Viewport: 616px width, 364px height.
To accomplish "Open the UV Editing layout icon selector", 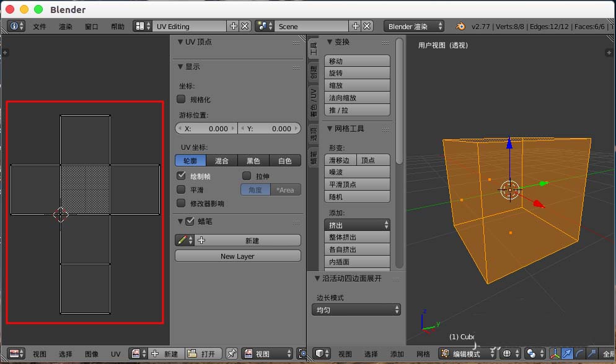I will point(141,26).
